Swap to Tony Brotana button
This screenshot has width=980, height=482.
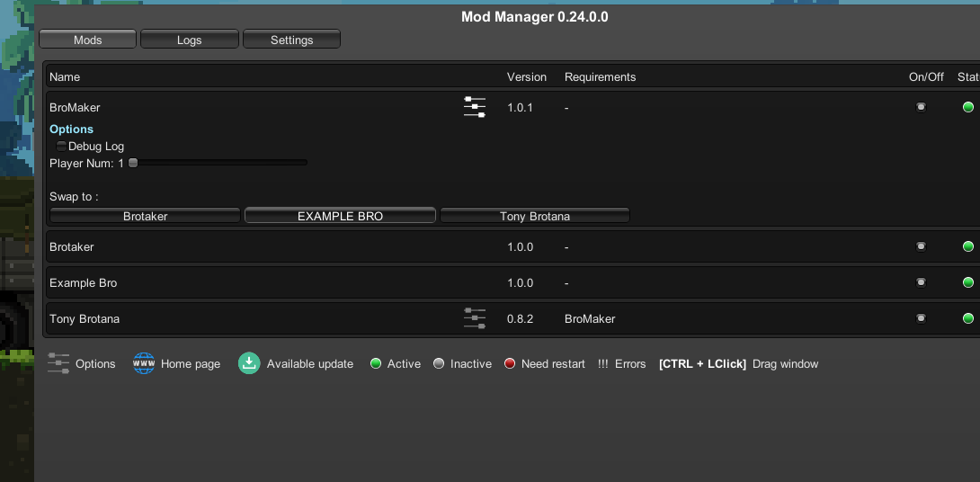click(534, 216)
